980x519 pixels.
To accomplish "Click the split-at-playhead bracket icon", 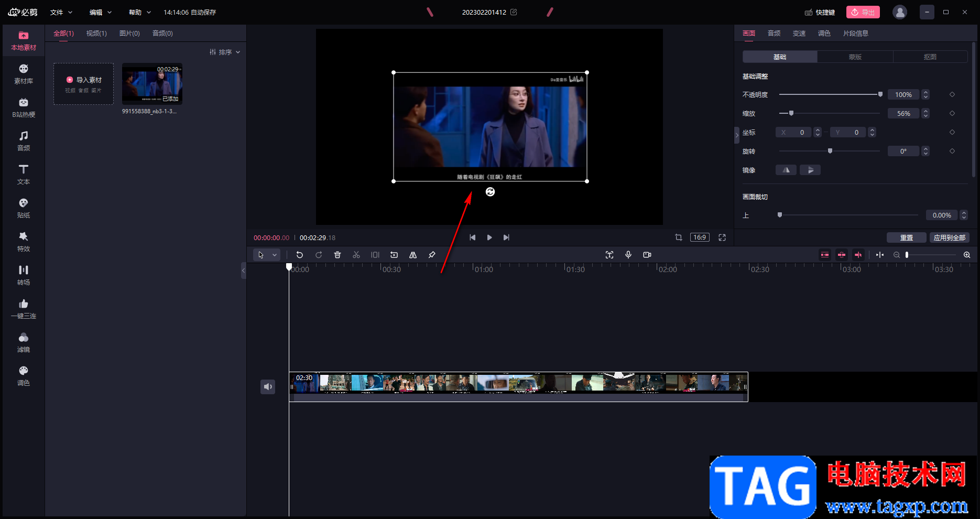I will [375, 255].
